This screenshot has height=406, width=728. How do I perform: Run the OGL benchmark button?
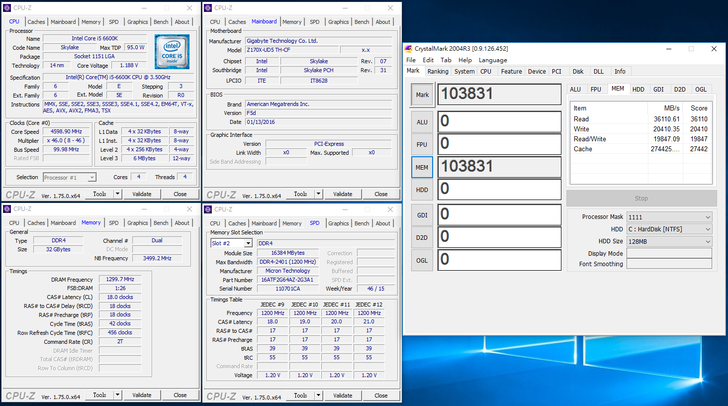[421, 260]
